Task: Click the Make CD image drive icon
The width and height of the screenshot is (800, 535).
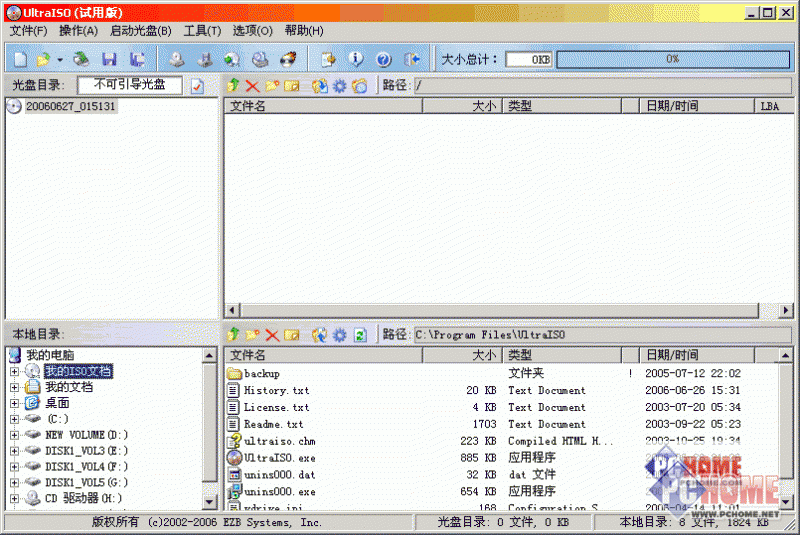Action: (177, 59)
